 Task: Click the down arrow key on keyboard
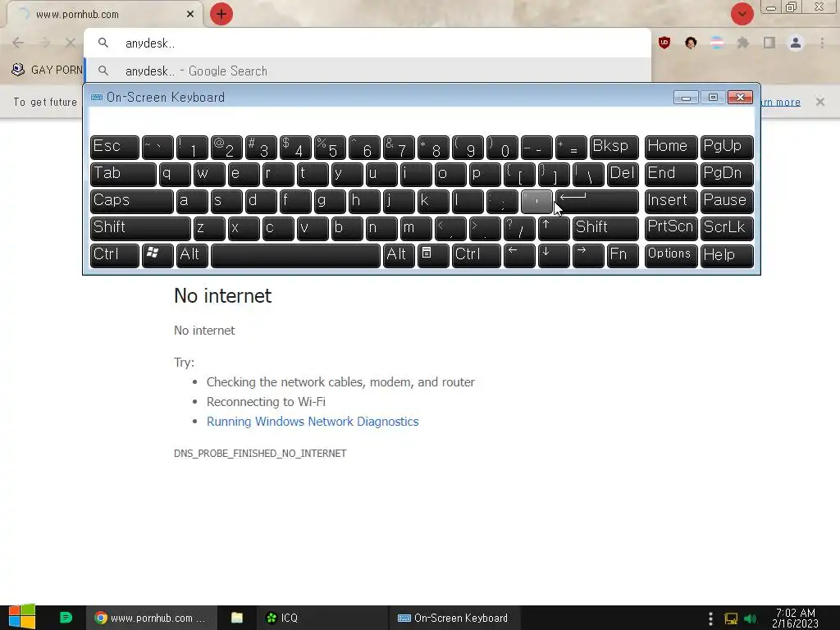tap(554, 255)
